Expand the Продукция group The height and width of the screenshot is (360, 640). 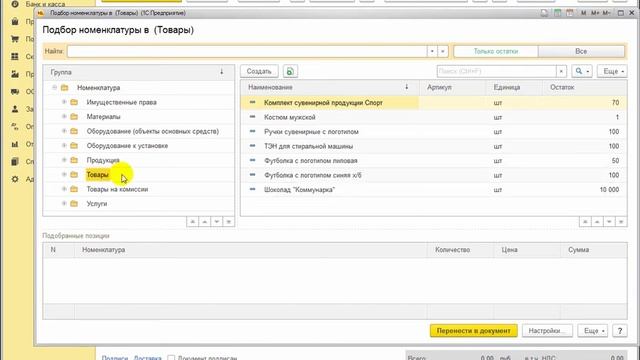pos(64,160)
